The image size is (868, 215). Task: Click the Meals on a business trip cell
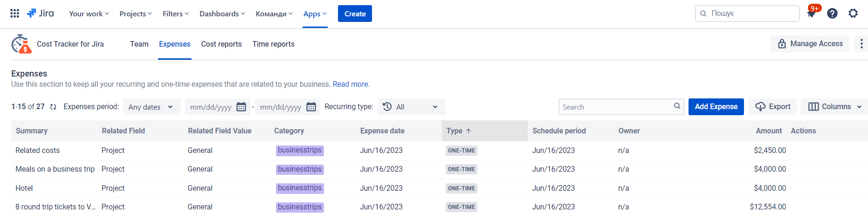[55, 169]
